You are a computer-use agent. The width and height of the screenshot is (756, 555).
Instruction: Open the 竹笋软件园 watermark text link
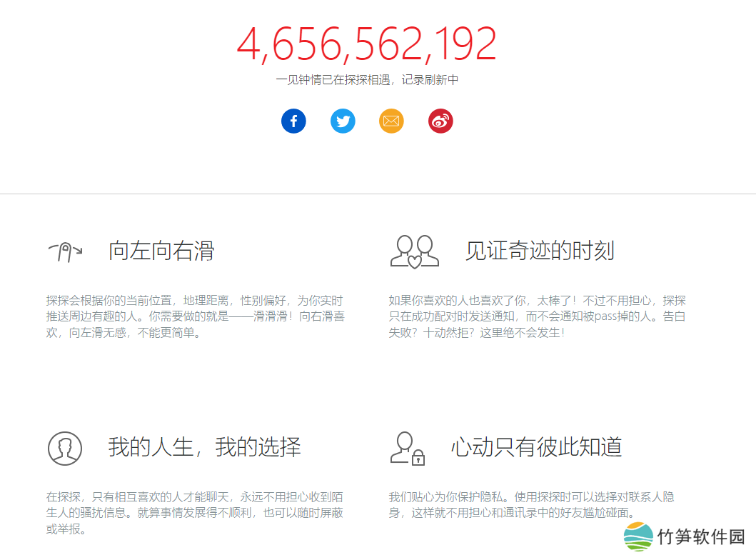(701, 537)
